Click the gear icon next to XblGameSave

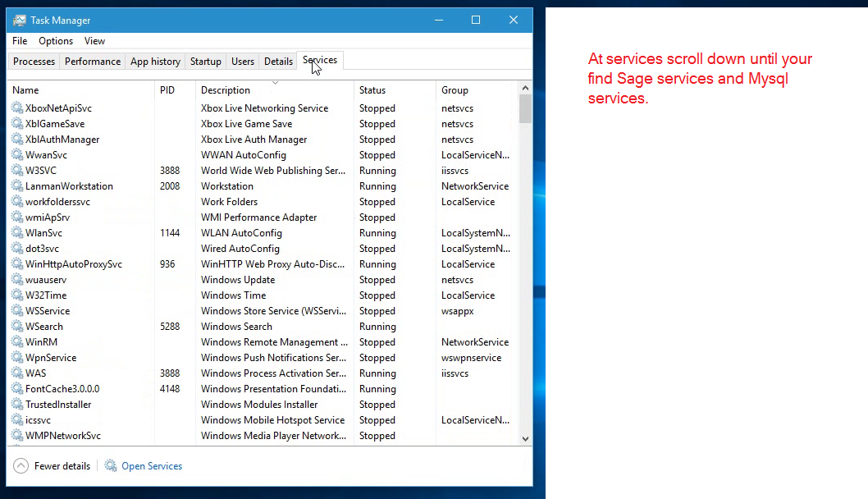click(17, 123)
